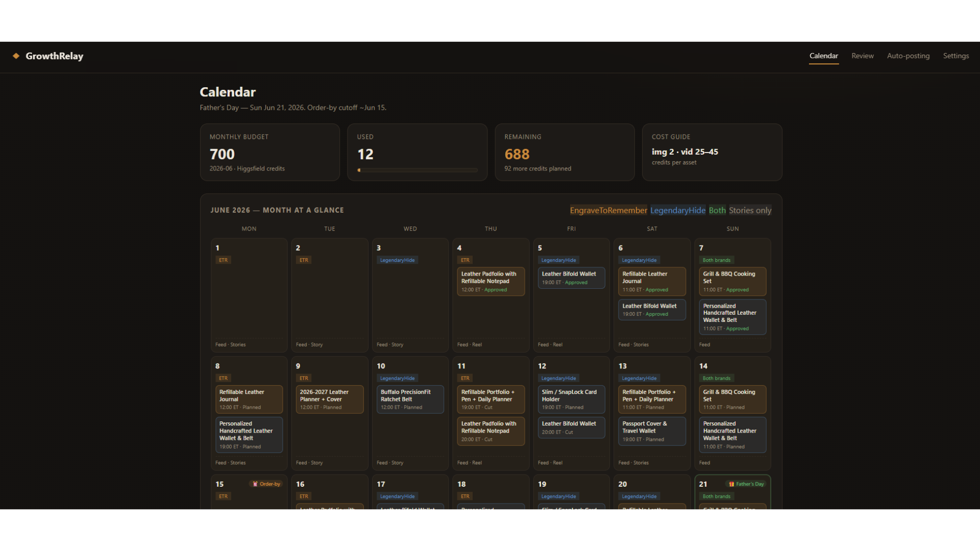Screen dimensions: 980x551
Task: Open Refillable Portfolio + Pen post on June 13
Action: pos(652,399)
